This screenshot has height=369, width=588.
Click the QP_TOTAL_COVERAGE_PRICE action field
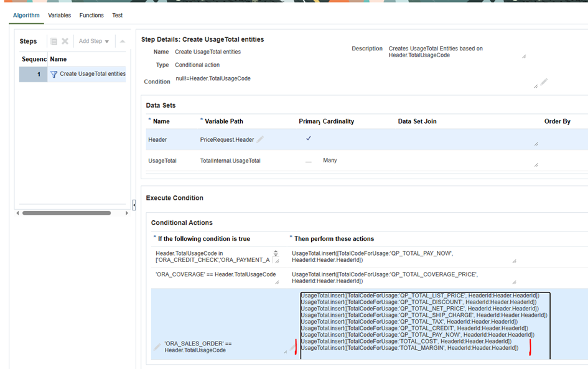click(403, 278)
